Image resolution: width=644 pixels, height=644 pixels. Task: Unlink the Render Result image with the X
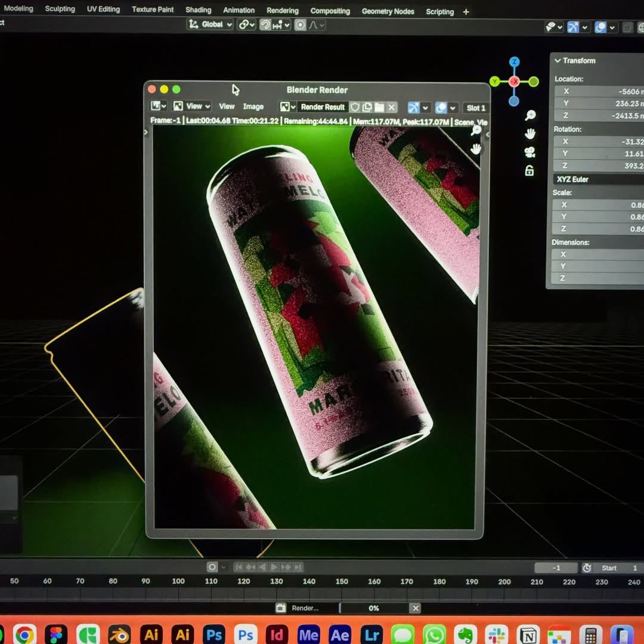pyautogui.click(x=392, y=107)
